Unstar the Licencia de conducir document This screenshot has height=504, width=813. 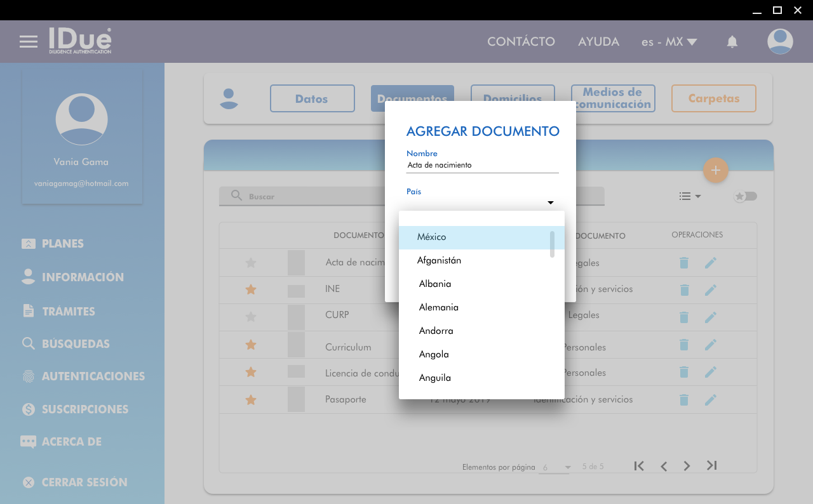coord(251,372)
